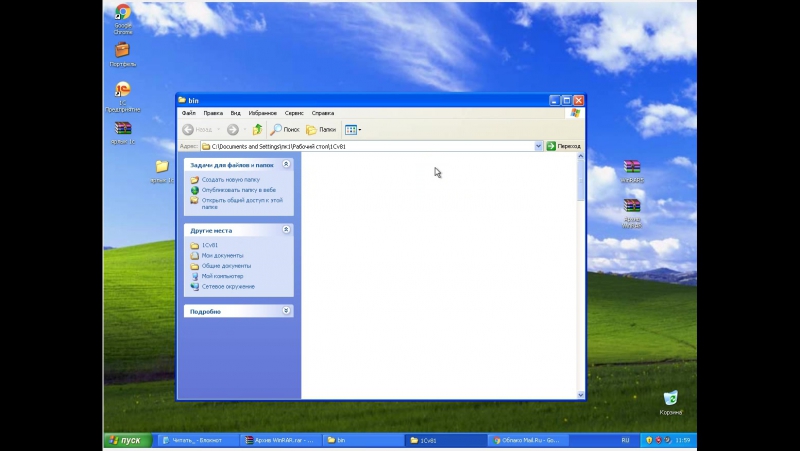Image resolution: width=800 pixels, height=451 pixels.
Task: Open the Поиск search pane
Action: 285,130
